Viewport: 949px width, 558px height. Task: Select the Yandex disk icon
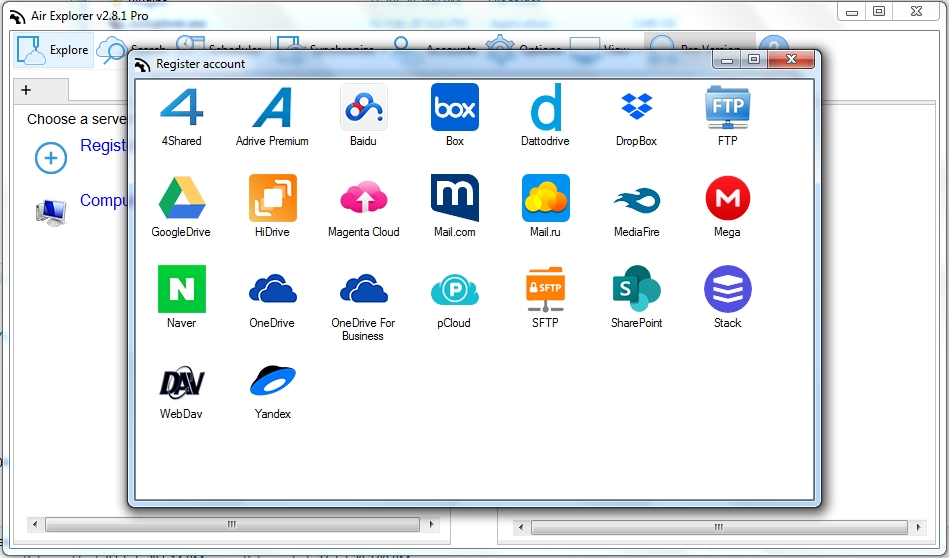pyautogui.click(x=272, y=380)
